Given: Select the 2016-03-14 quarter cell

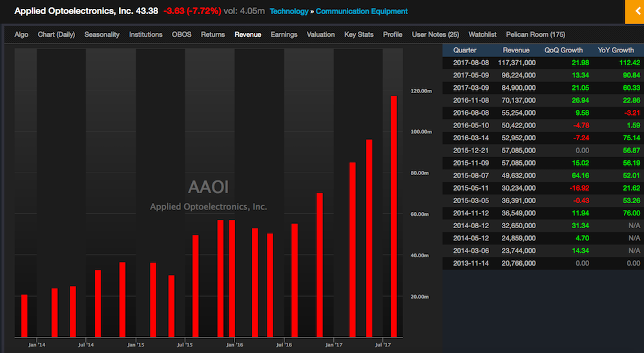Looking at the screenshot, I should pos(471,138).
